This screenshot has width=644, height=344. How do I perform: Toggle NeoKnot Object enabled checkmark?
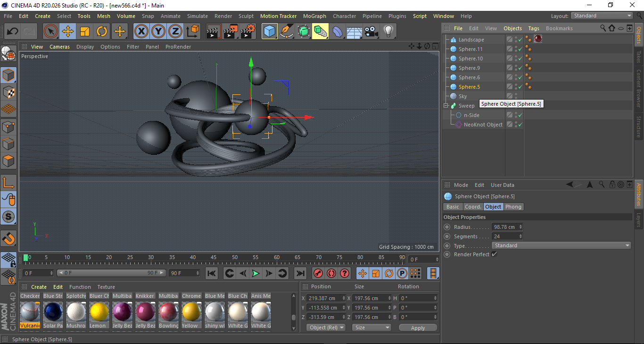point(520,125)
